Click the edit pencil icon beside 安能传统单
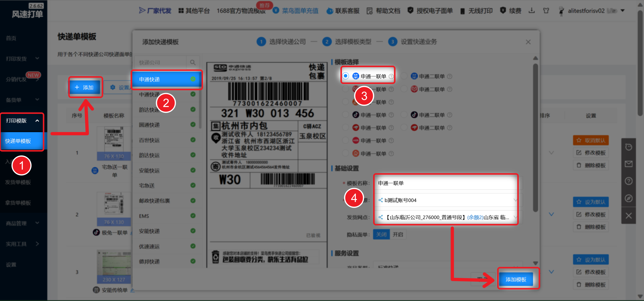Viewport: 644px width, 301px height. click(x=132, y=290)
